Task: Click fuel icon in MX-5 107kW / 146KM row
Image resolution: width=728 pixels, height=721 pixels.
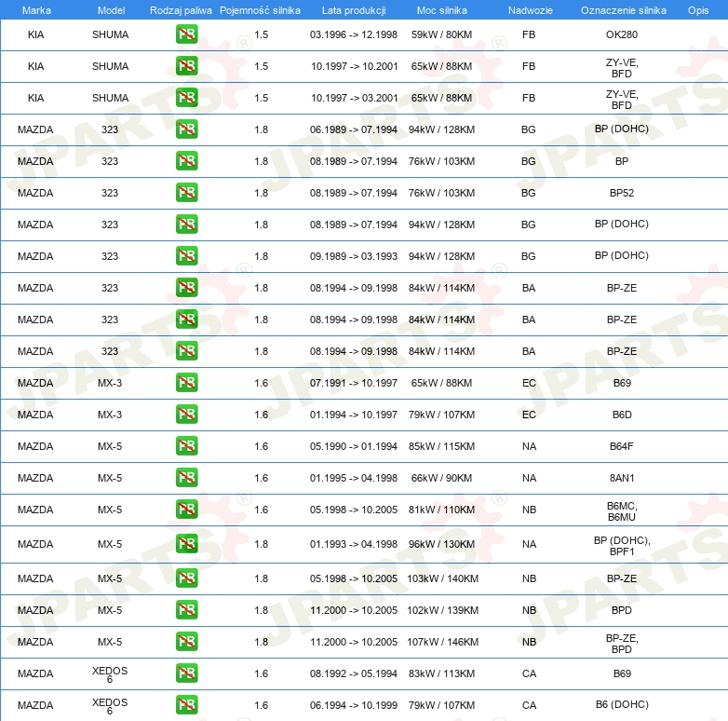Action: [186, 642]
